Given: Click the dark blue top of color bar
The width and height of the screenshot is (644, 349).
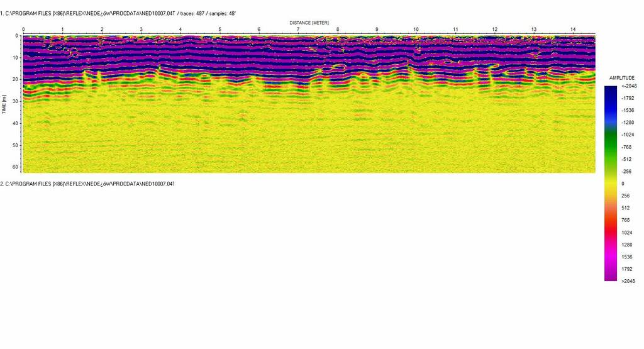Looking at the screenshot, I should point(610,91).
